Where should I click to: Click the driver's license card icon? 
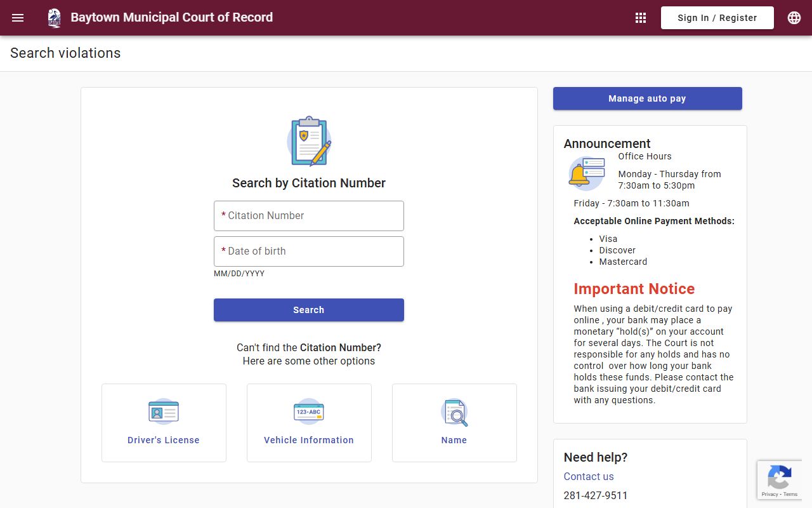164,412
